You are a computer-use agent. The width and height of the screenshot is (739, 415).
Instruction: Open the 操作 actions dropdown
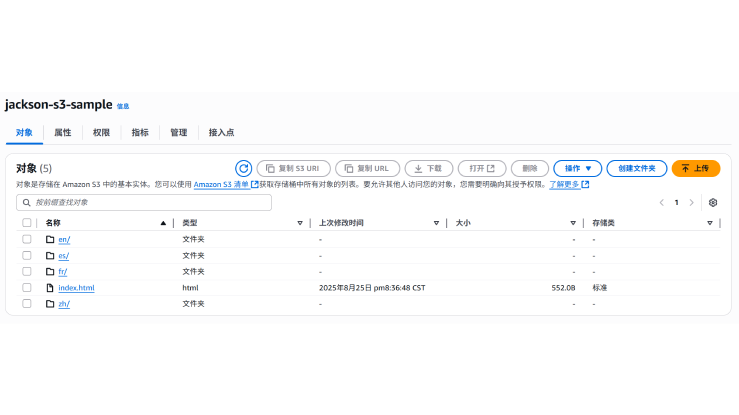click(578, 169)
